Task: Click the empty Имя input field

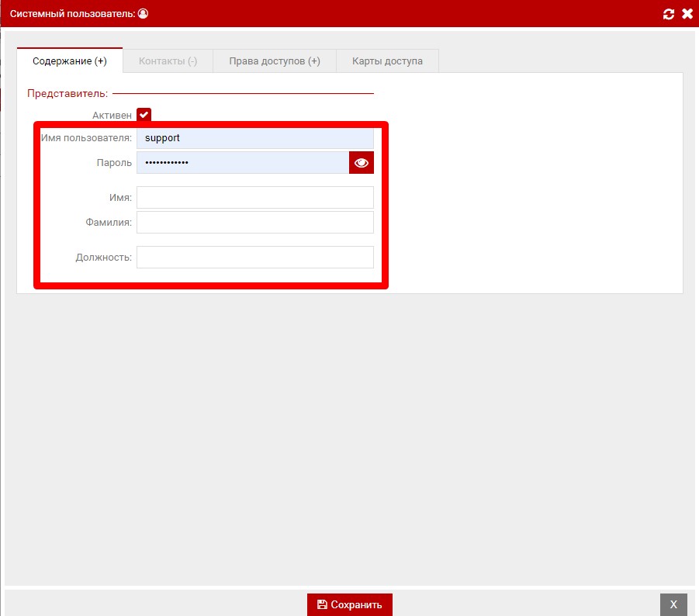Action: [254, 198]
